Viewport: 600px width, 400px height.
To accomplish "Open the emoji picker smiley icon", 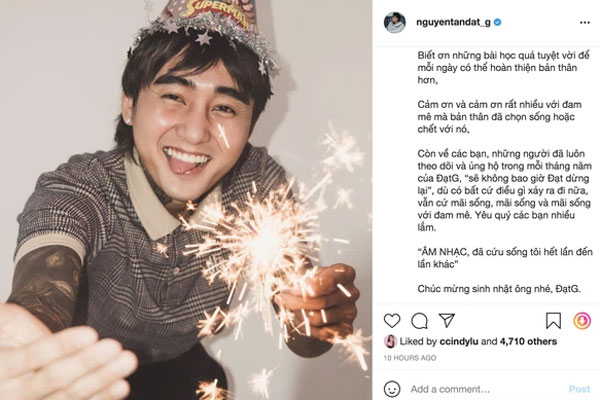I will click(392, 389).
